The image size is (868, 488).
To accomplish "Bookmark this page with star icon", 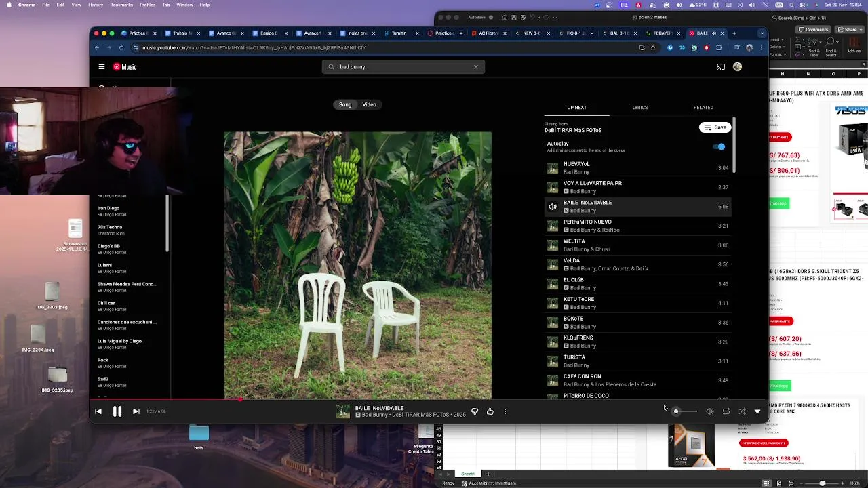I will (653, 47).
